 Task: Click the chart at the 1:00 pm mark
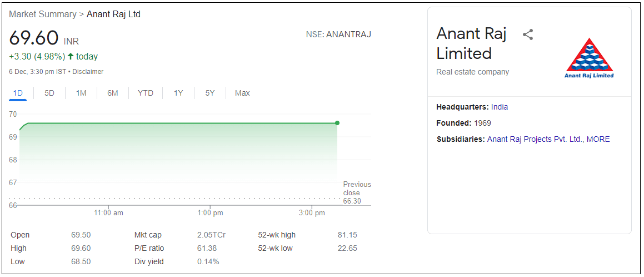click(x=210, y=161)
